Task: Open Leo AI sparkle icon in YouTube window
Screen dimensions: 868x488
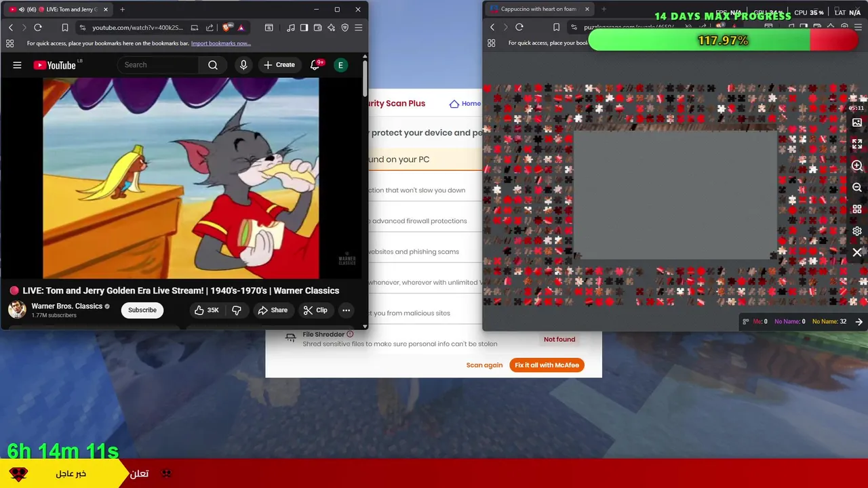Action: (331, 28)
